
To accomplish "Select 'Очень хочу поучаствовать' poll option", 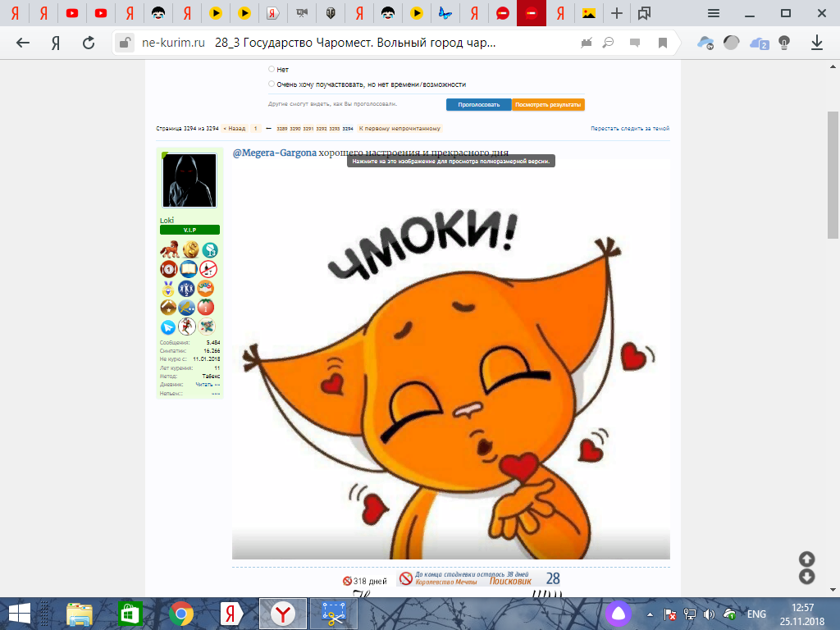I will pos(272,84).
